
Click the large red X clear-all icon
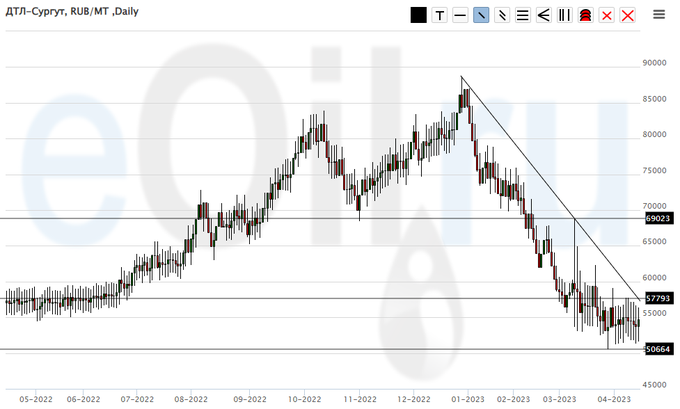click(x=628, y=15)
